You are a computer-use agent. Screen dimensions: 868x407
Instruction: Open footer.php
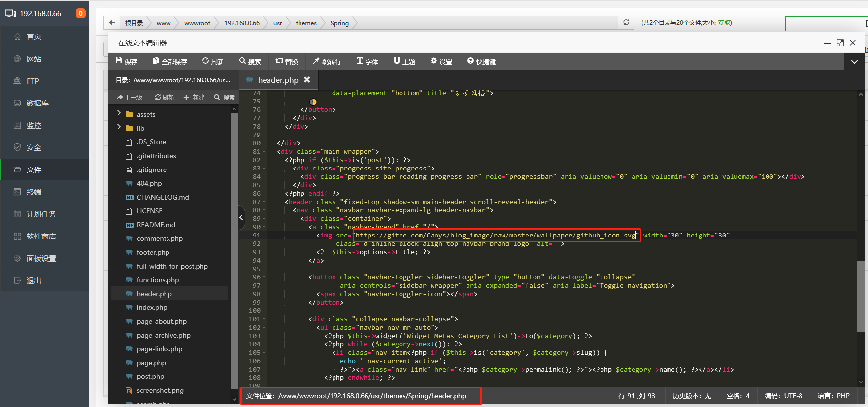click(x=153, y=252)
